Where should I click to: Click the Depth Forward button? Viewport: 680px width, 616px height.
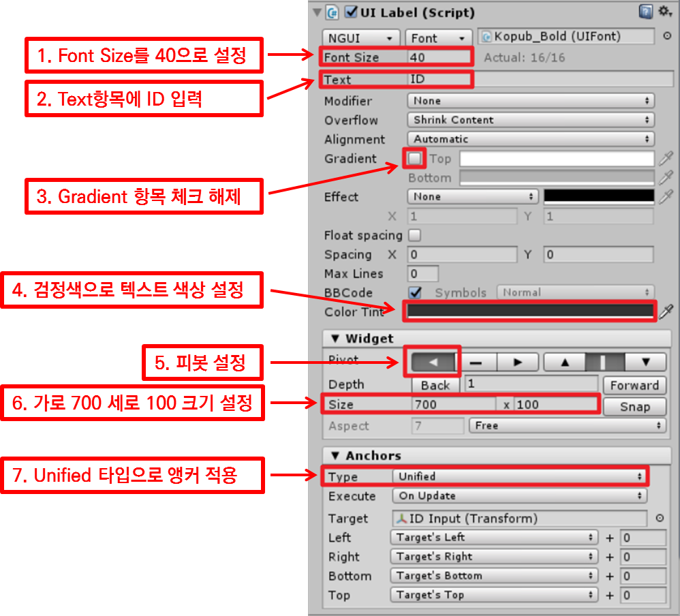634,385
